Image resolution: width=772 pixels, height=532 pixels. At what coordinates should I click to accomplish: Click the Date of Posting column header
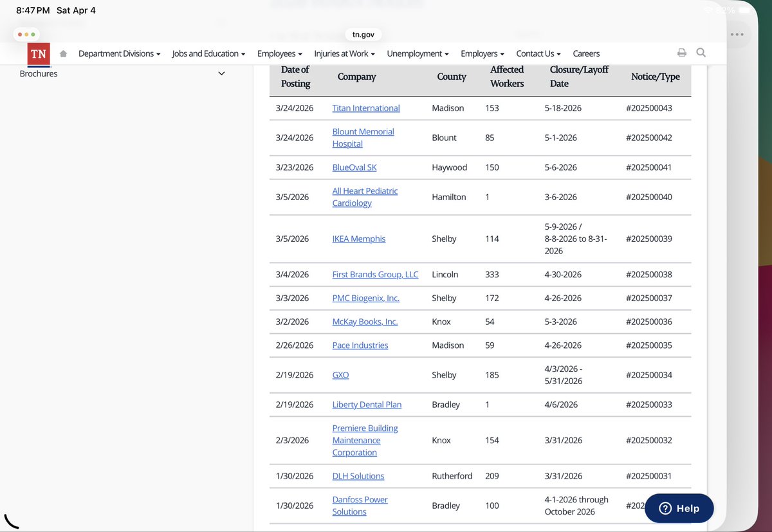coord(295,77)
